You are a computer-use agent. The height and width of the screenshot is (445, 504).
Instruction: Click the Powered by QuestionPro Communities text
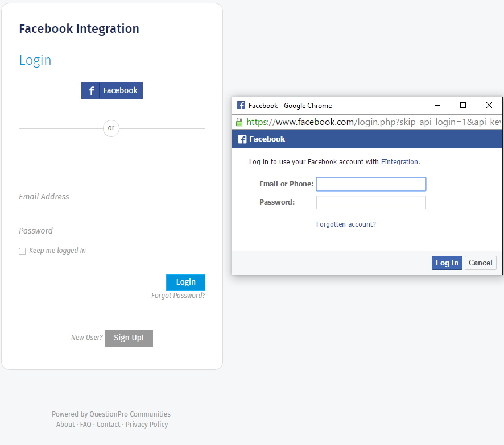[111, 414]
